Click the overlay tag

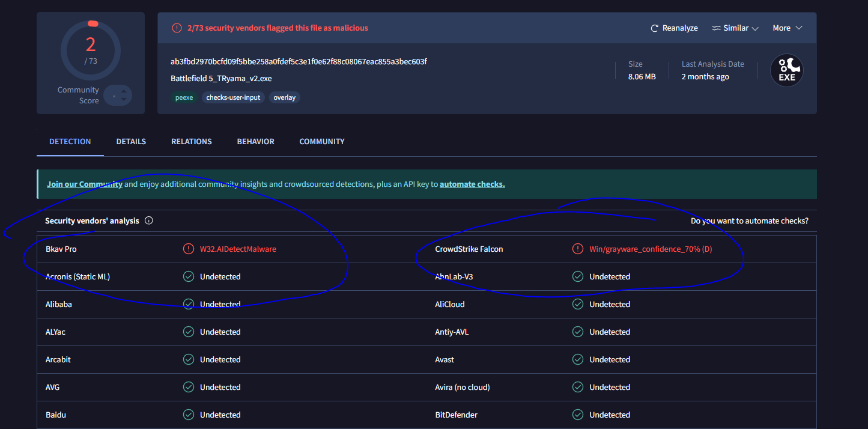pos(285,97)
